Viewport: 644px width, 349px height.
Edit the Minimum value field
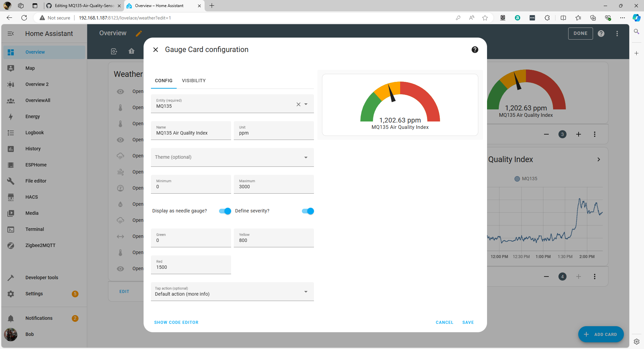click(191, 184)
